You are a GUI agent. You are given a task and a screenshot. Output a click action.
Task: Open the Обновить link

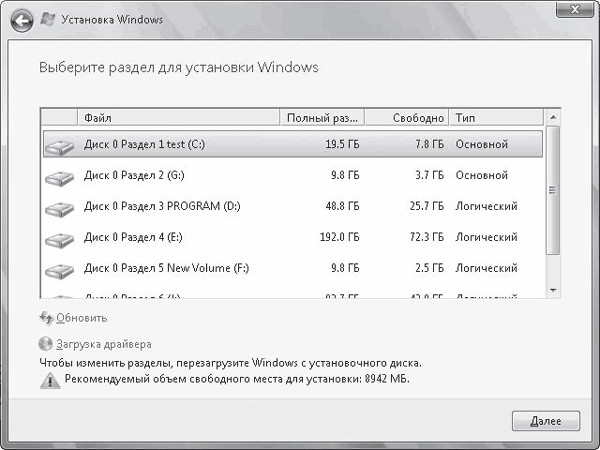pyautogui.click(x=81, y=318)
